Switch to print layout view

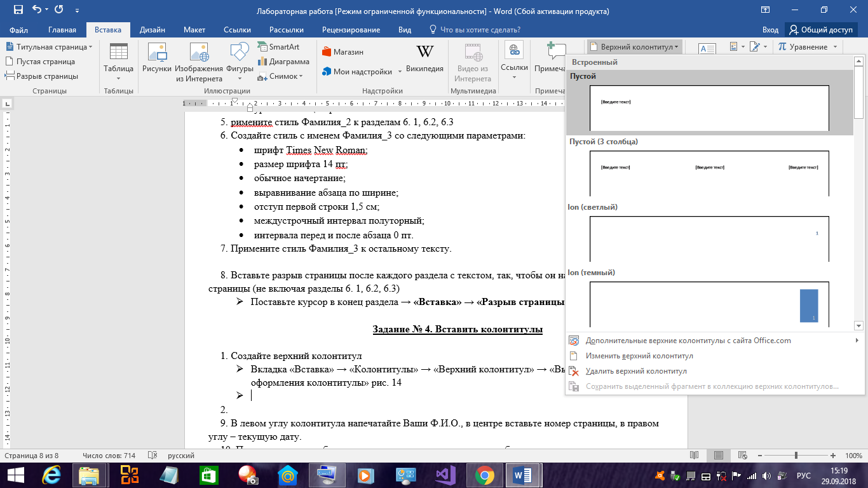point(719,456)
